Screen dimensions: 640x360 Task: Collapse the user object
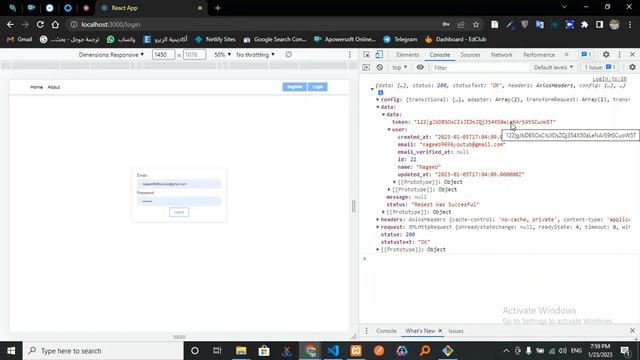point(389,129)
